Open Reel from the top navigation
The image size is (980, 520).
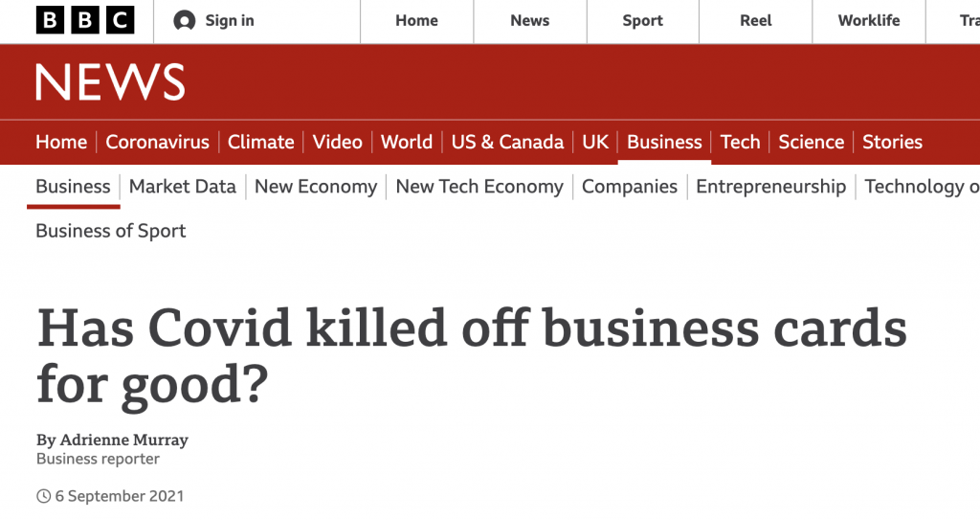[756, 21]
